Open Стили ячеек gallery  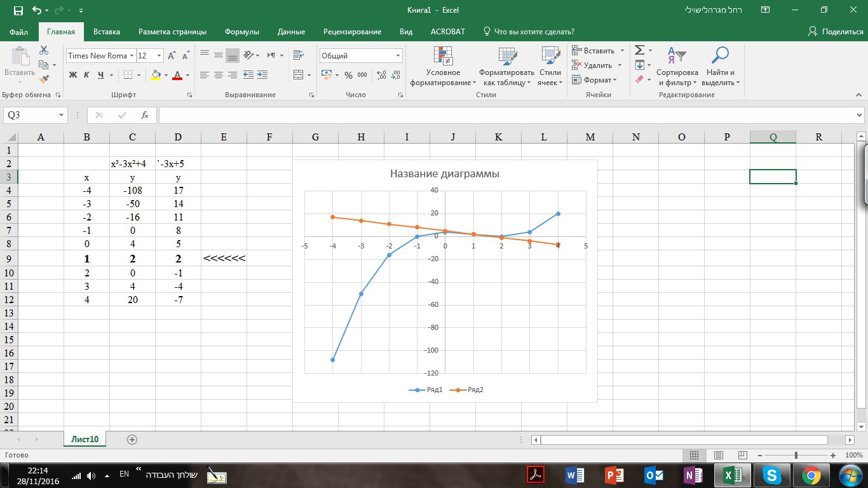550,67
